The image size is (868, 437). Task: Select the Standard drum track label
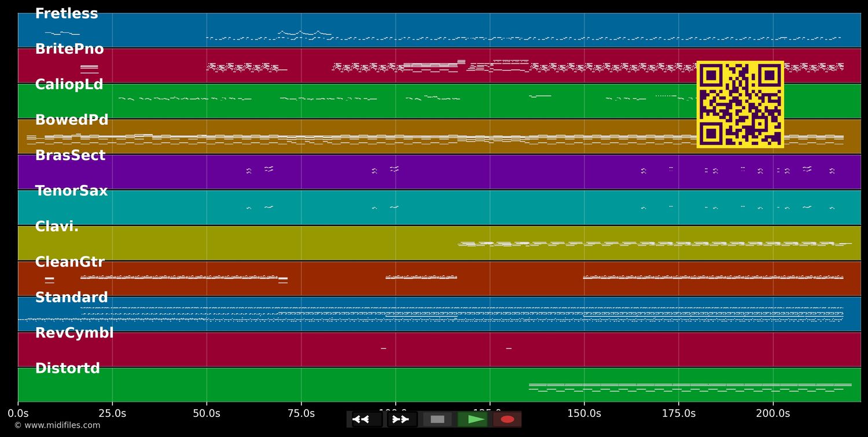pos(71,298)
